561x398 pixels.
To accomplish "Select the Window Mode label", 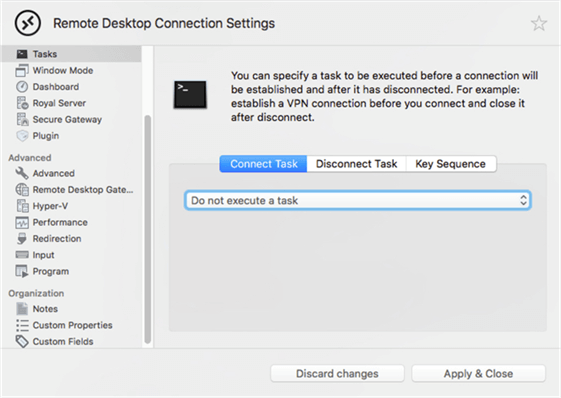I will [63, 71].
